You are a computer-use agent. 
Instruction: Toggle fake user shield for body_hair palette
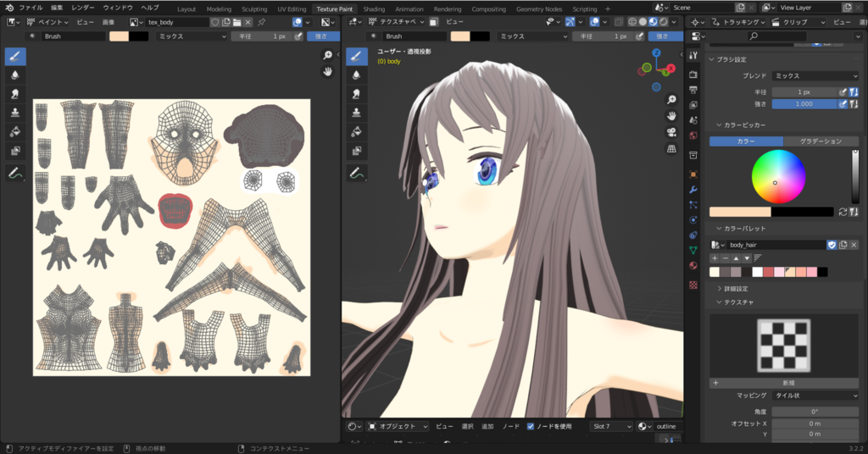tap(832, 245)
